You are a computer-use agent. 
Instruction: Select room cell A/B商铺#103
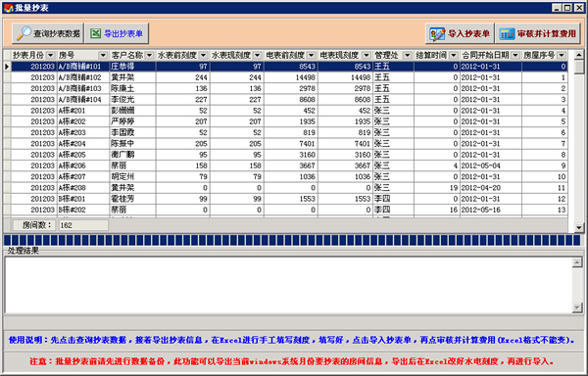tap(83, 89)
